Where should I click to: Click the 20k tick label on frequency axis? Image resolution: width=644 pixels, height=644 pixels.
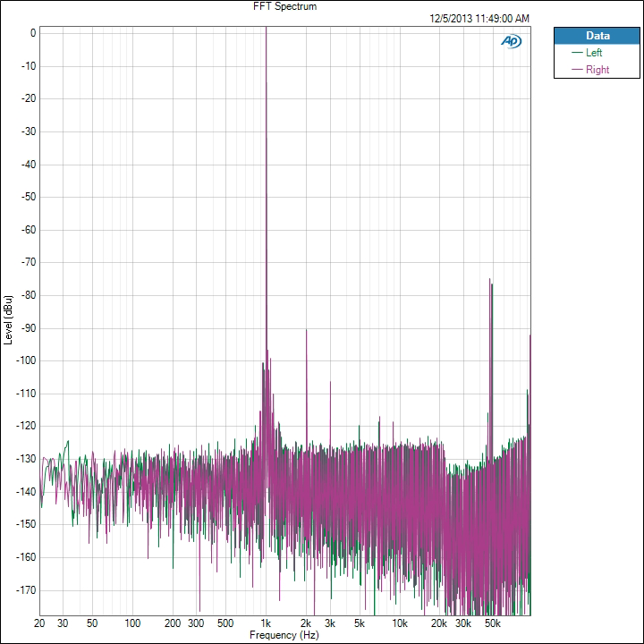(x=439, y=623)
